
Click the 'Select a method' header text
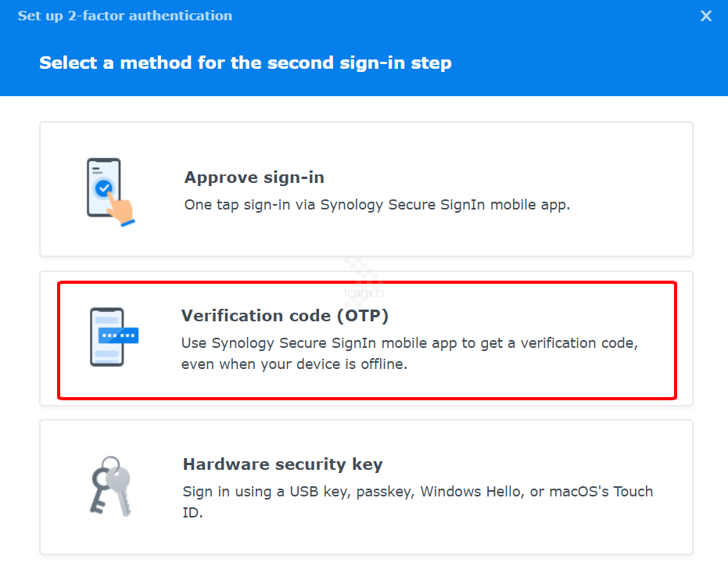[246, 63]
